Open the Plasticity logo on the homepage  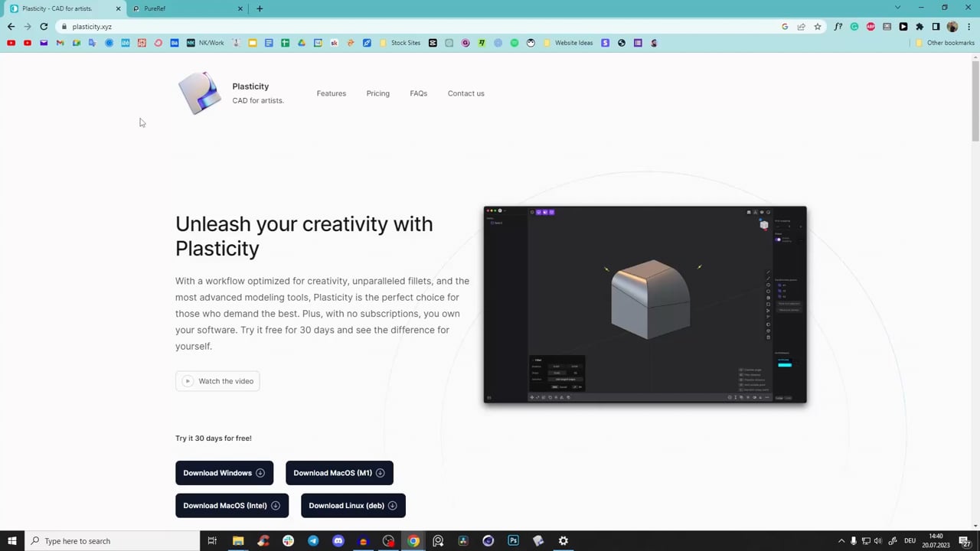click(x=200, y=93)
